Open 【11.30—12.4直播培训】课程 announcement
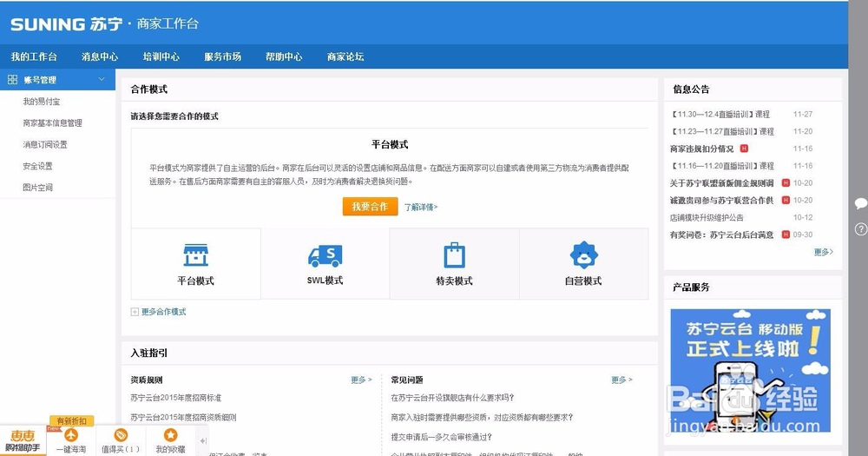868x456 pixels. 720,114
